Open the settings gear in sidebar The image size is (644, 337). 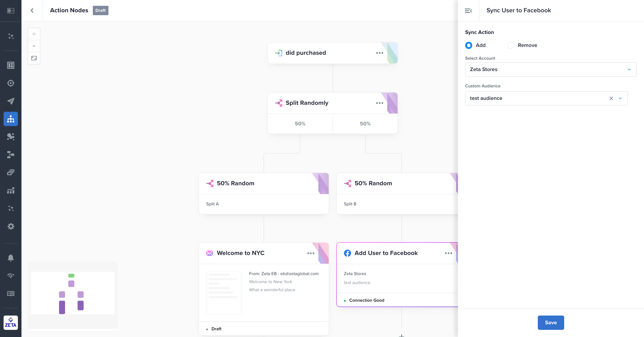pyautogui.click(x=11, y=226)
